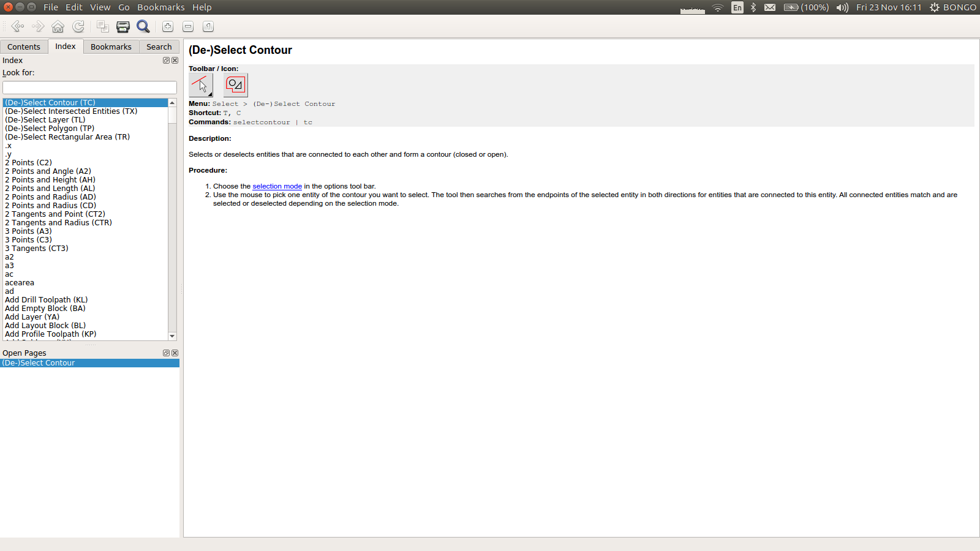Viewport: 980px width, 551px height.
Task: Open the View menu
Action: pyautogui.click(x=100, y=7)
